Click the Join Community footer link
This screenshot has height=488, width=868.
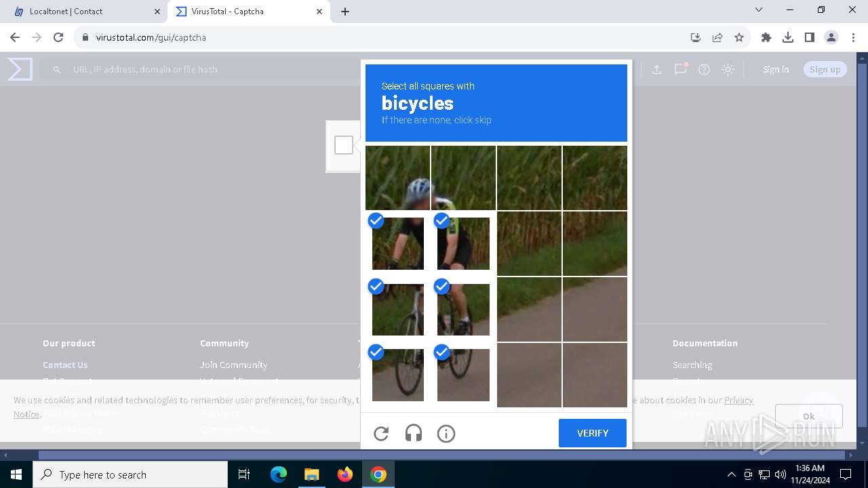233,365
